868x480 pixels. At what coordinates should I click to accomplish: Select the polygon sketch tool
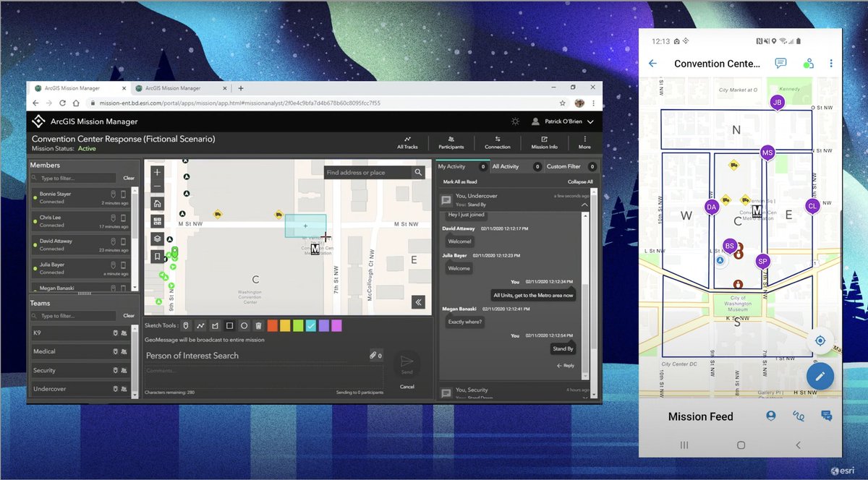point(215,326)
